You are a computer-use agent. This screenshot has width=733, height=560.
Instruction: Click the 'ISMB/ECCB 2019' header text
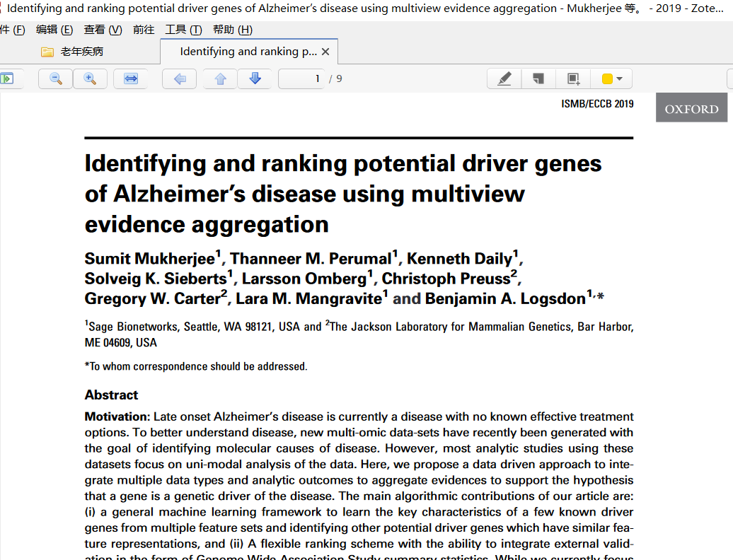597,104
